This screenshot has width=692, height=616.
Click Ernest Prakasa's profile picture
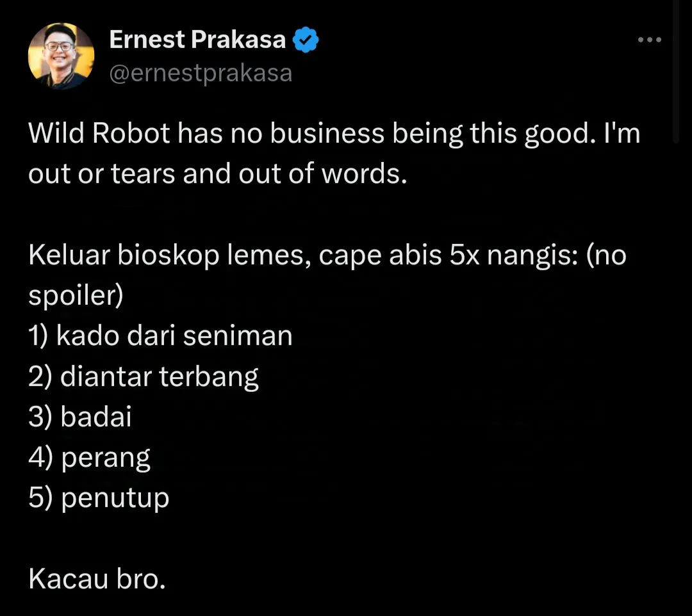pyautogui.click(x=61, y=56)
